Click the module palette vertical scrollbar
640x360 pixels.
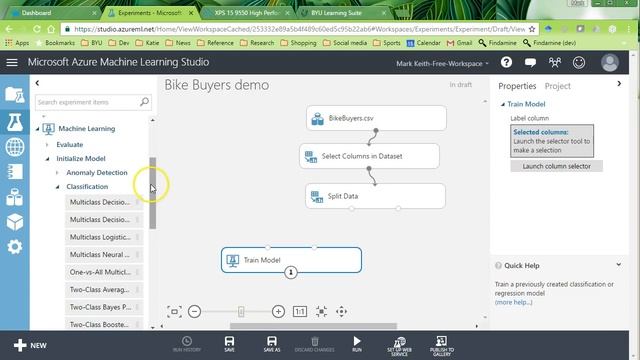(153, 193)
